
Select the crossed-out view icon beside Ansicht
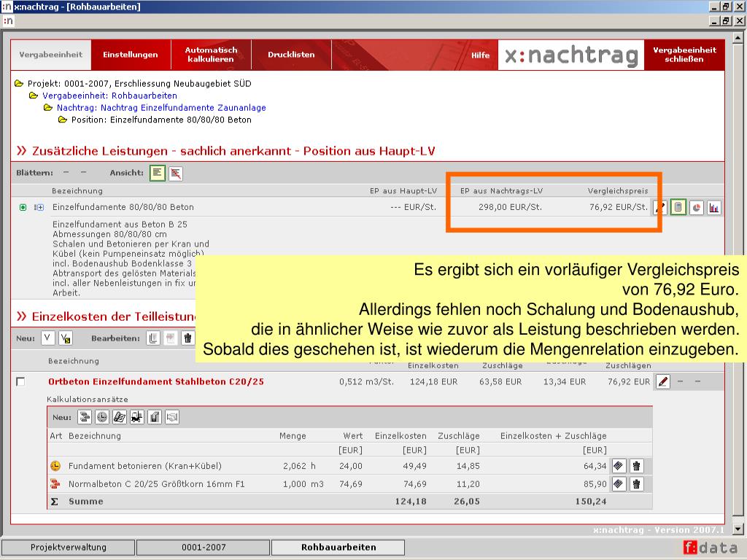tap(176, 174)
